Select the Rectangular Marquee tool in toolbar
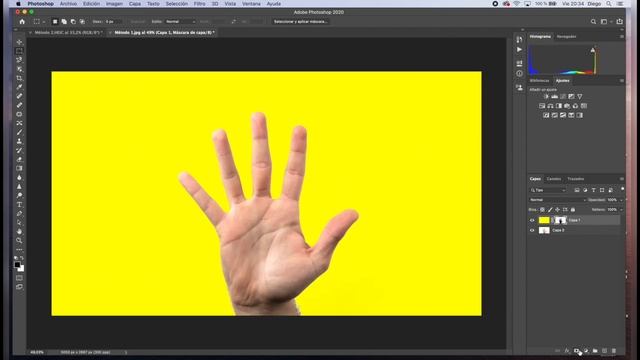This screenshot has width=640, height=360. (x=19, y=51)
